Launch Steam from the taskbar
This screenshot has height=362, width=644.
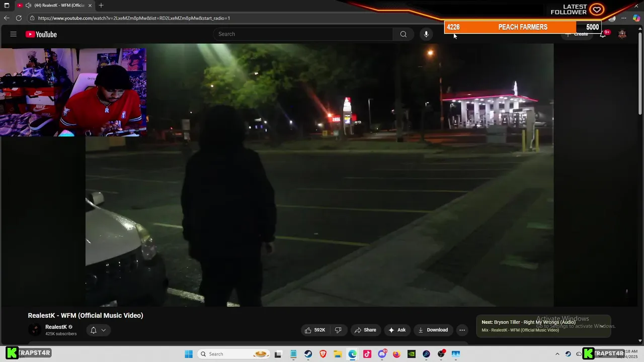click(x=308, y=354)
